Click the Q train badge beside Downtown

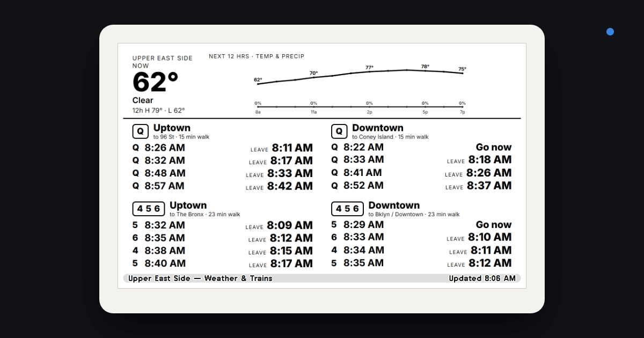pos(339,131)
